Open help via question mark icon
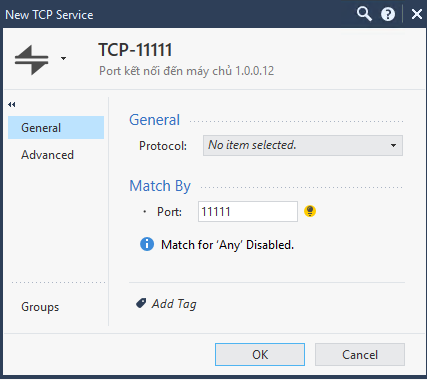This screenshot has width=427, height=380. tap(388, 14)
